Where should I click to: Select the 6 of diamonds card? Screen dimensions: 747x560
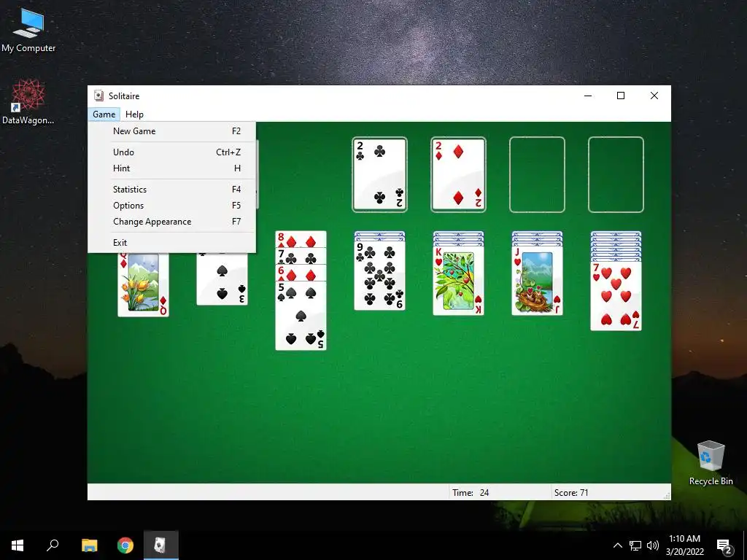coord(301,273)
